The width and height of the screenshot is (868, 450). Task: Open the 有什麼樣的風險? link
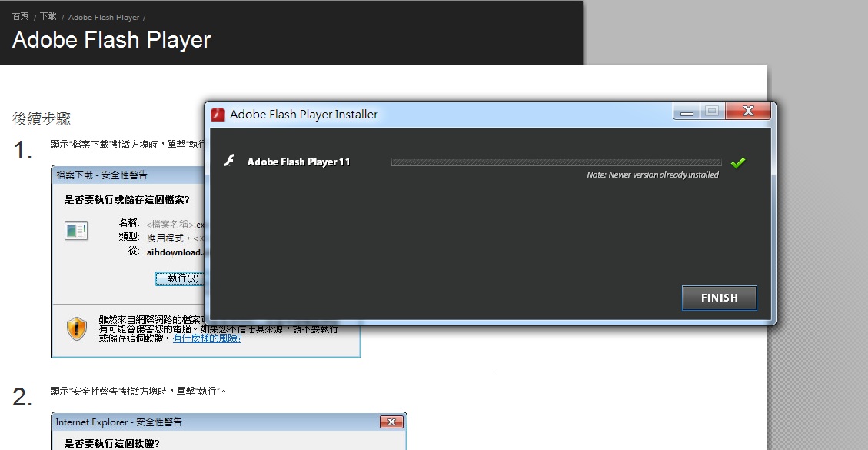coord(207,338)
